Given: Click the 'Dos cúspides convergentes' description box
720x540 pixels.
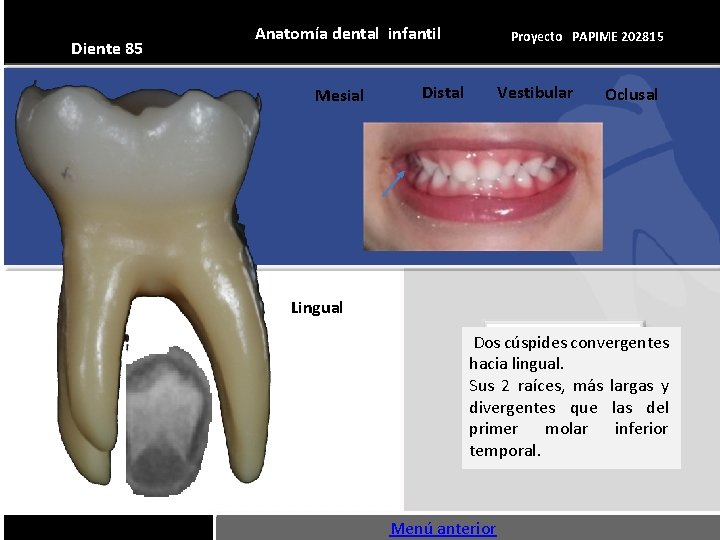Looking at the screenshot, I should (x=571, y=398).
